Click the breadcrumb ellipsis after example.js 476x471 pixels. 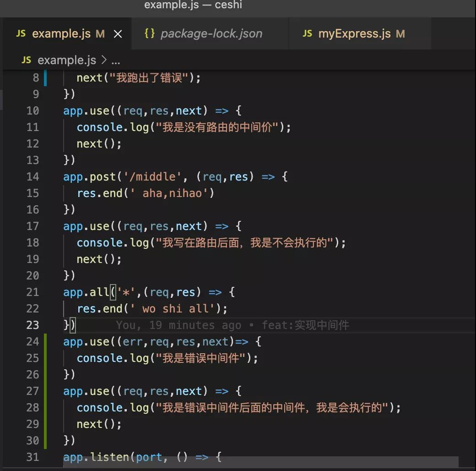(x=116, y=62)
